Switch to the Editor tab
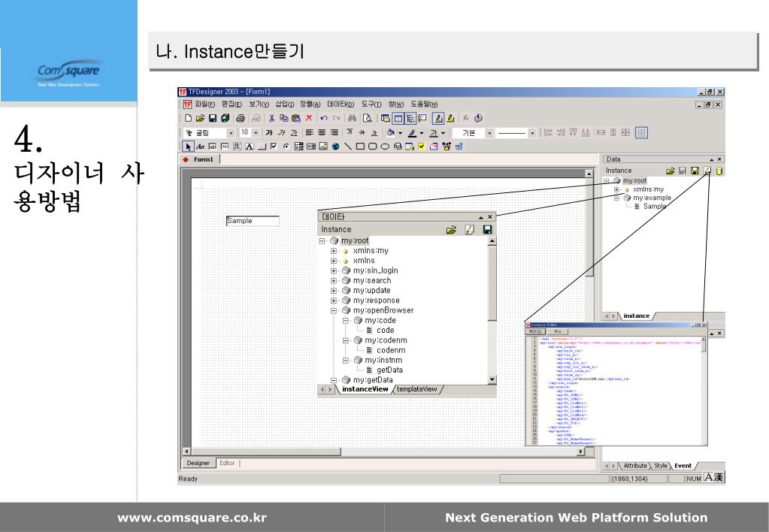 [227, 463]
